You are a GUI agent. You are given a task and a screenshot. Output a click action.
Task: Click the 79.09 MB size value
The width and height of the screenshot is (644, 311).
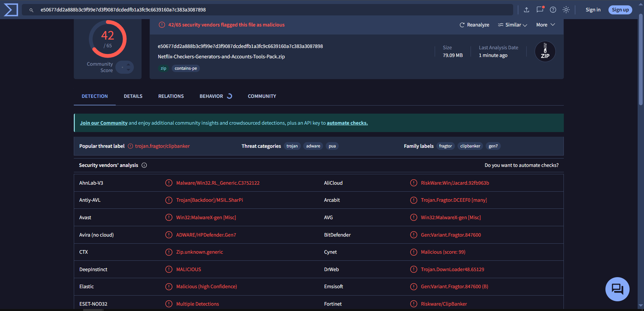pyautogui.click(x=453, y=55)
